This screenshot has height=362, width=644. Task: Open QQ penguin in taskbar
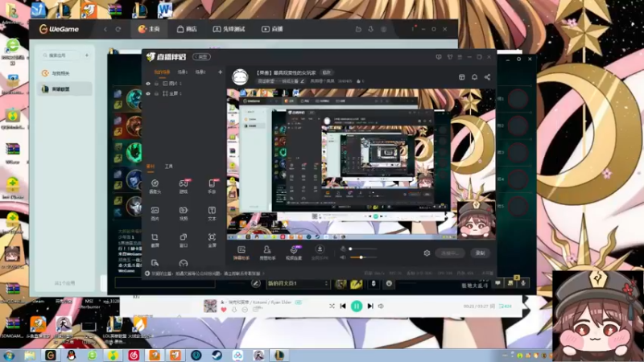(x=72, y=356)
